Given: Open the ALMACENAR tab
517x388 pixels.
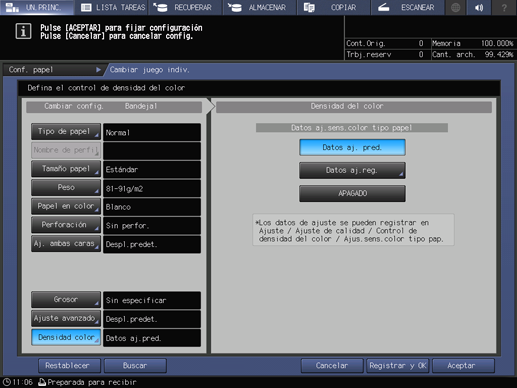Looking at the screenshot, I should (260, 7).
